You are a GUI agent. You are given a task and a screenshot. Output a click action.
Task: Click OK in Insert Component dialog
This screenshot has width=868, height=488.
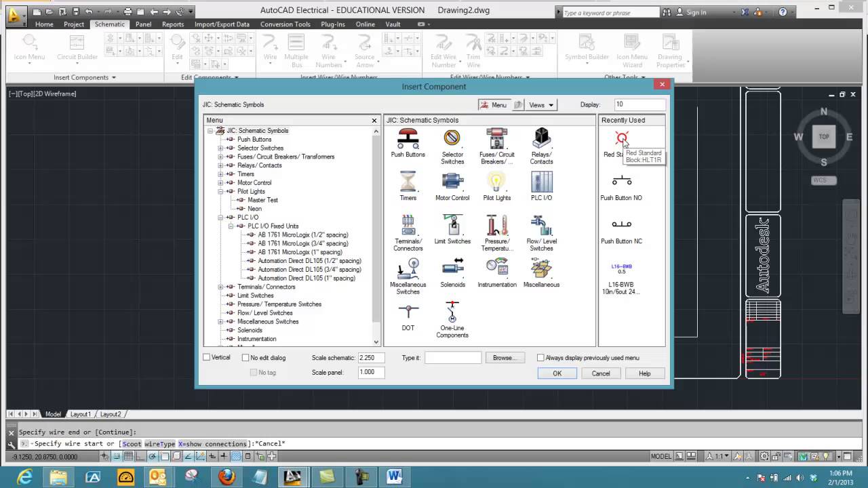coord(557,373)
